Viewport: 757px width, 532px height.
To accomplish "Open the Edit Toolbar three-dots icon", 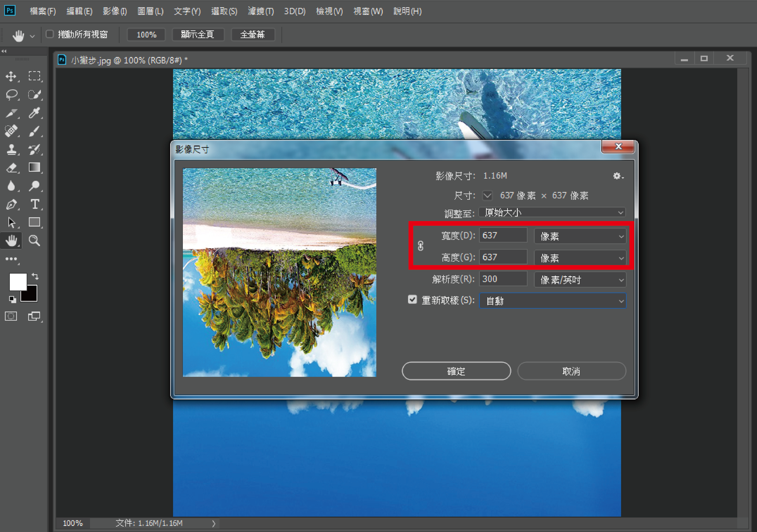I will [x=11, y=259].
